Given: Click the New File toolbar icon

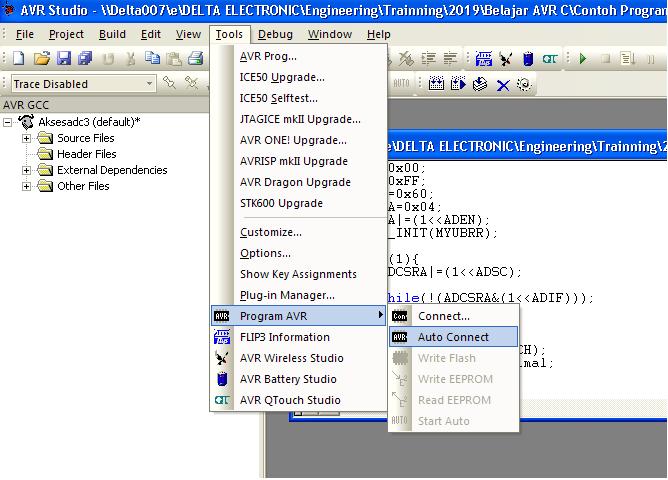Looking at the screenshot, I should (18, 59).
